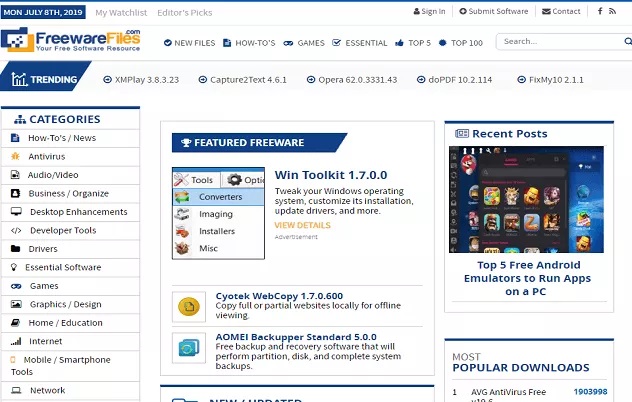Open the Win Toolkit screenshot thumbnail

(x=218, y=213)
